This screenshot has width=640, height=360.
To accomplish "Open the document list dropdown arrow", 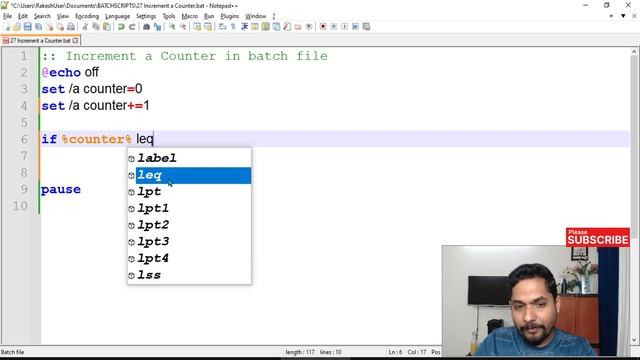I will pyautogui.click(x=623, y=16).
